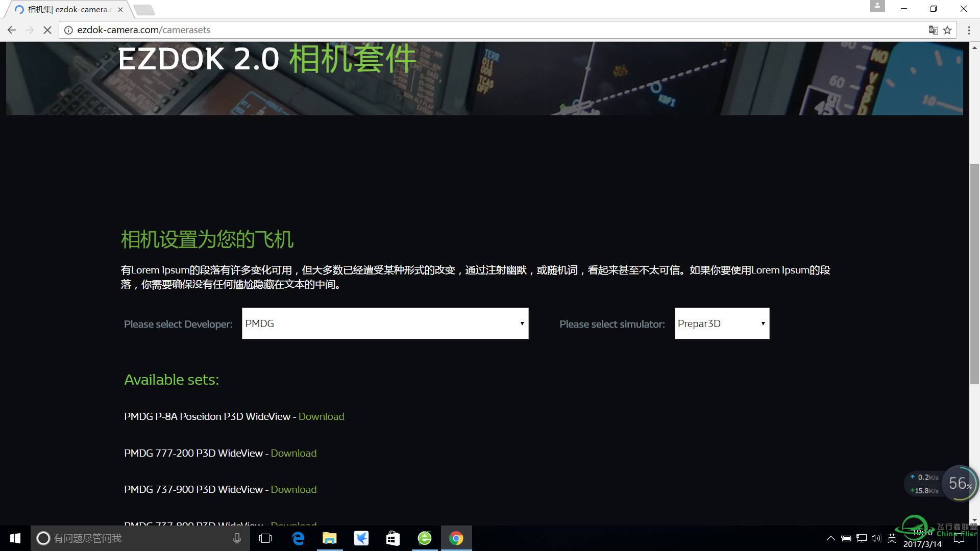Open the Windows Start menu
Image resolution: width=980 pixels, height=551 pixels.
15,538
